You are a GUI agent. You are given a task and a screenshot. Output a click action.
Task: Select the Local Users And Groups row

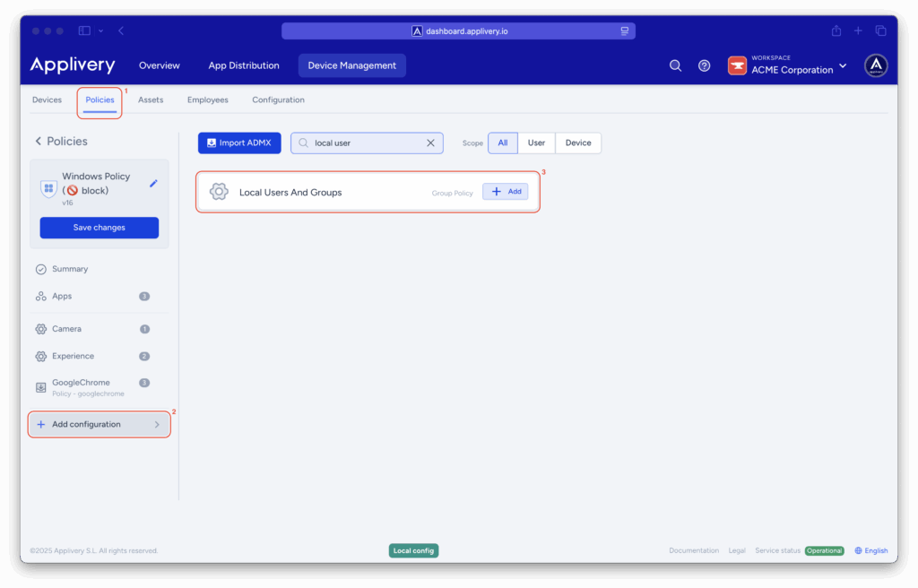point(368,192)
